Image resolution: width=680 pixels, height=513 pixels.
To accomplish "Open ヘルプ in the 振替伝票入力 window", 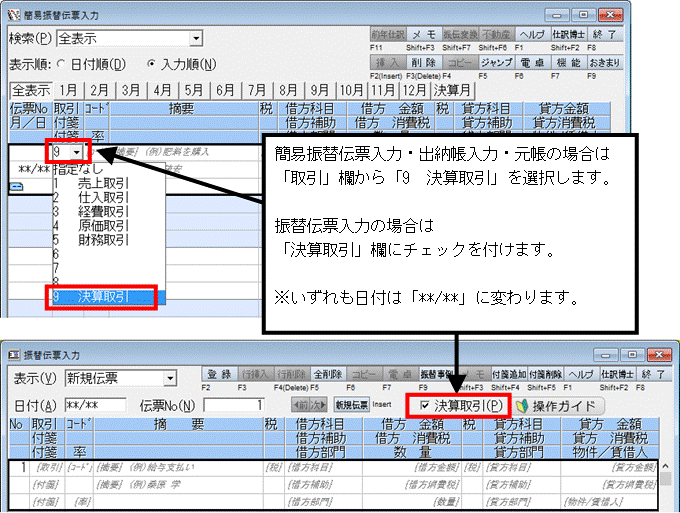I will pos(581,374).
